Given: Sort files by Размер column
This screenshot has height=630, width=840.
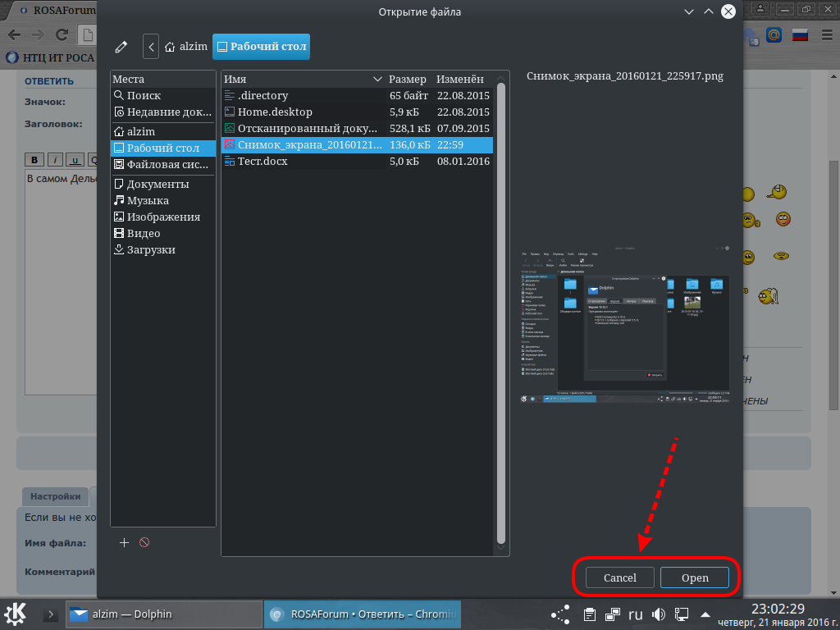Looking at the screenshot, I should [x=408, y=80].
